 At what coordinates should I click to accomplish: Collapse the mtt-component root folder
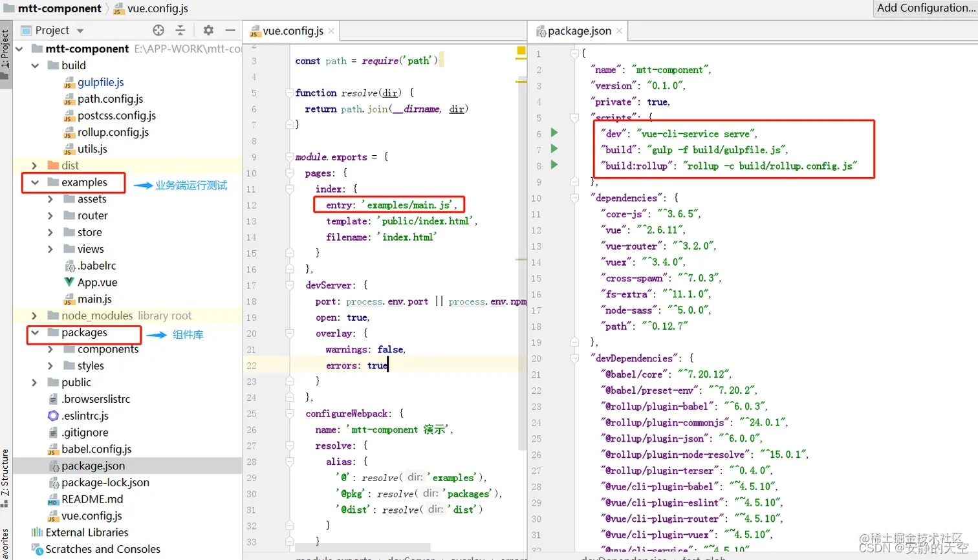(x=19, y=48)
